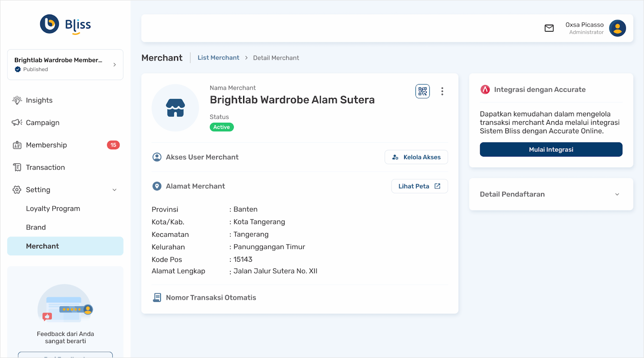Click the Membership card icon
Screen dimensions: 644x358
pyautogui.click(x=17, y=145)
